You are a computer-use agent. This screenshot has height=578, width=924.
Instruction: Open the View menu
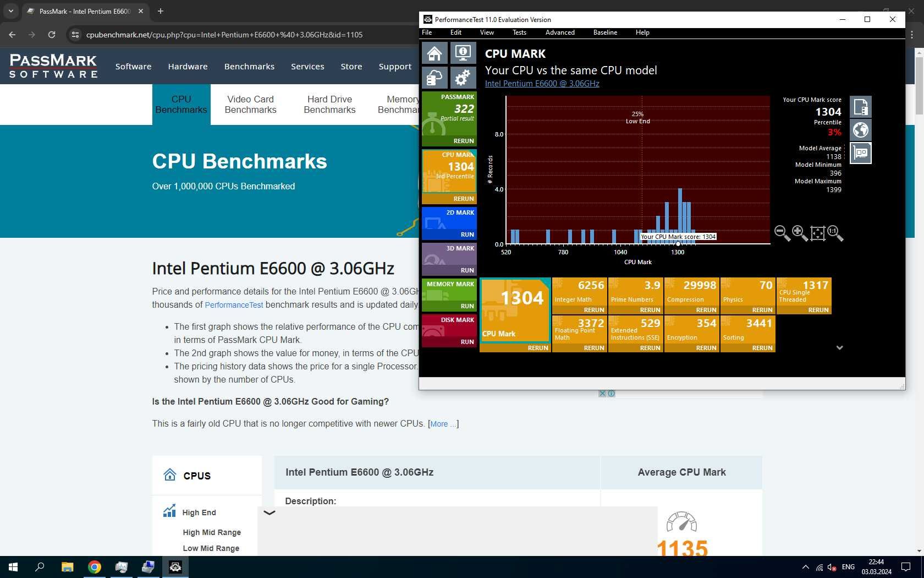[x=487, y=32]
